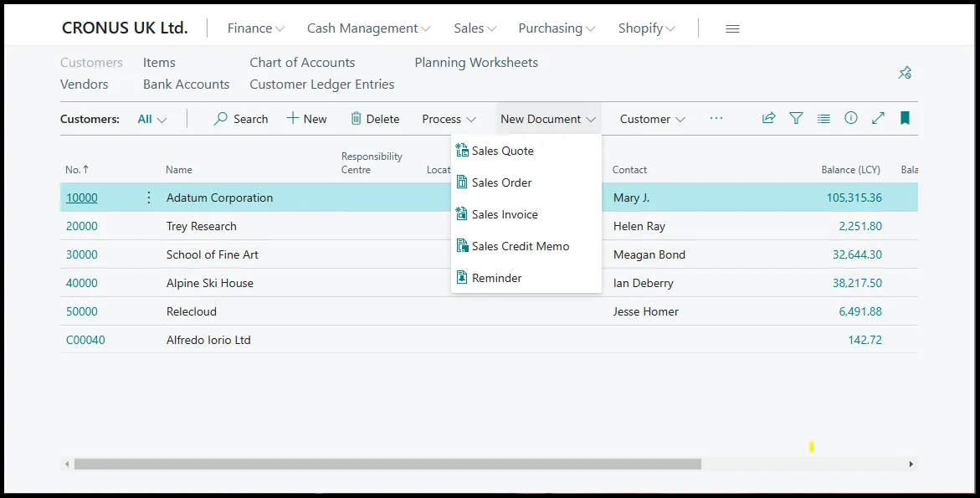Open balance 2,251.80 drill-down
The height and width of the screenshot is (498, 980).
coord(860,226)
